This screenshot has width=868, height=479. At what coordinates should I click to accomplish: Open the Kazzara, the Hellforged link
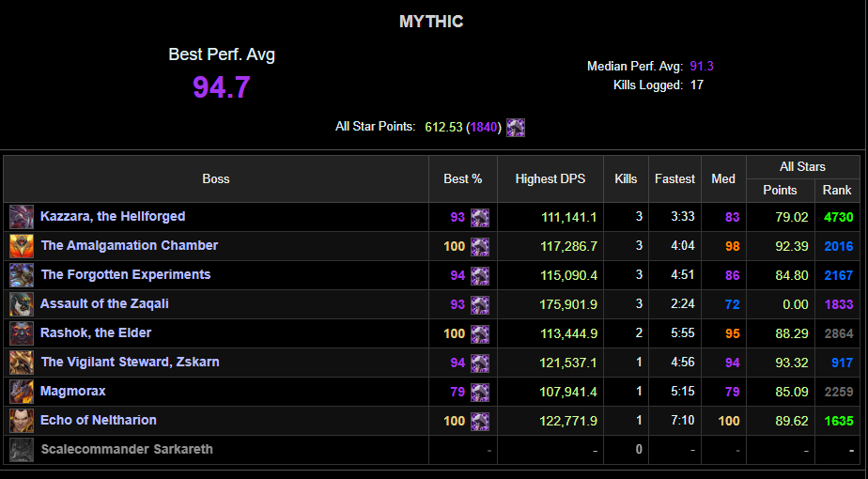[113, 217]
